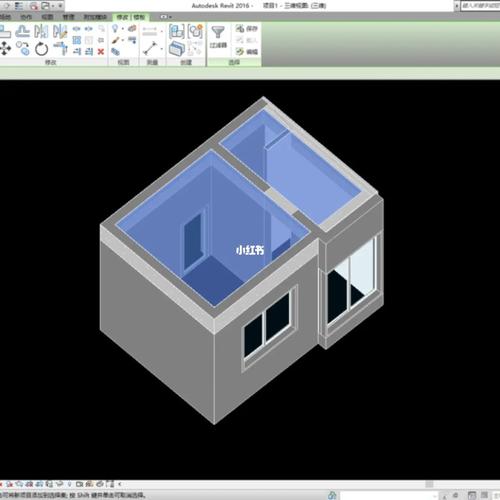Viewport: 500px width, 500px height.
Task: Switch to the Modify | Floors ribbon tab
Action: tap(131, 17)
